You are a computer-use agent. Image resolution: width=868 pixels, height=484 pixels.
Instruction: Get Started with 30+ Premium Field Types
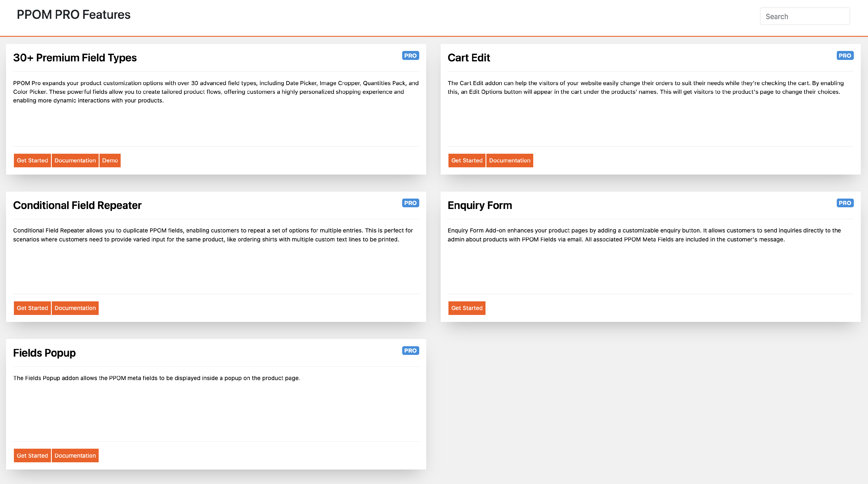coord(32,160)
